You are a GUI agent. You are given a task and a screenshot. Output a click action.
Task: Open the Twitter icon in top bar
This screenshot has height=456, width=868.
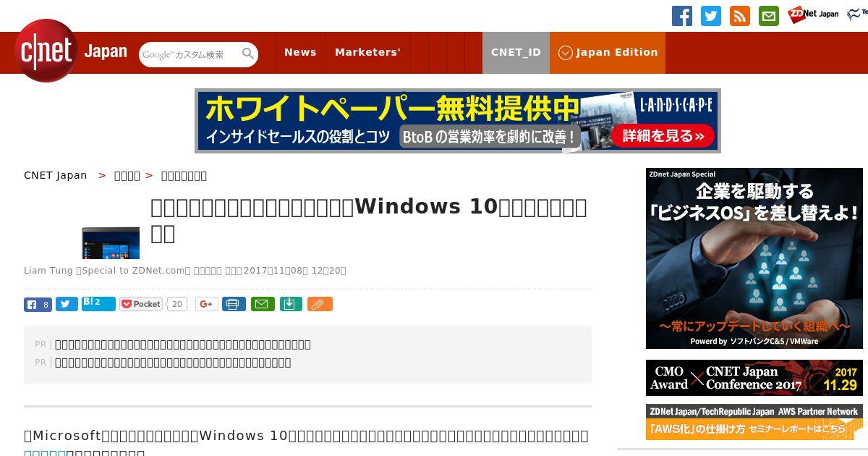tap(711, 16)
